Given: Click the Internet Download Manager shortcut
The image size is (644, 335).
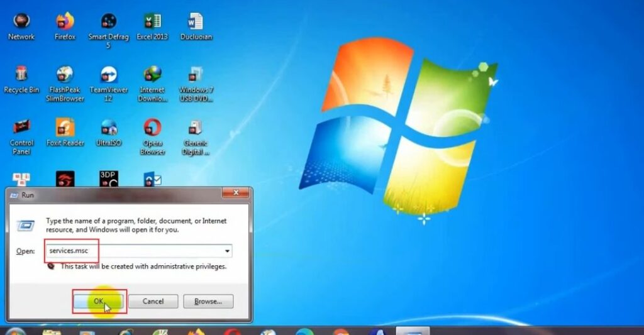Looking at the screenshot, I should [x=152, y=75].
